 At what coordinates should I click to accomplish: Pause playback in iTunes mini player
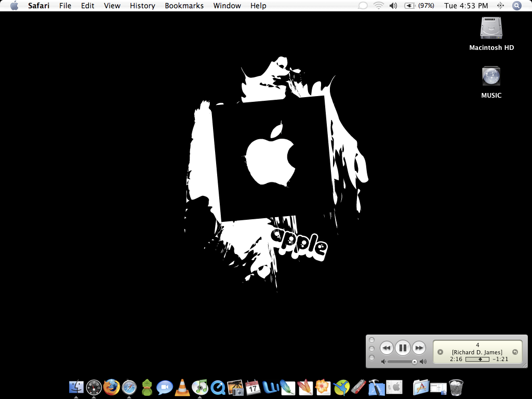coord(403,348)
